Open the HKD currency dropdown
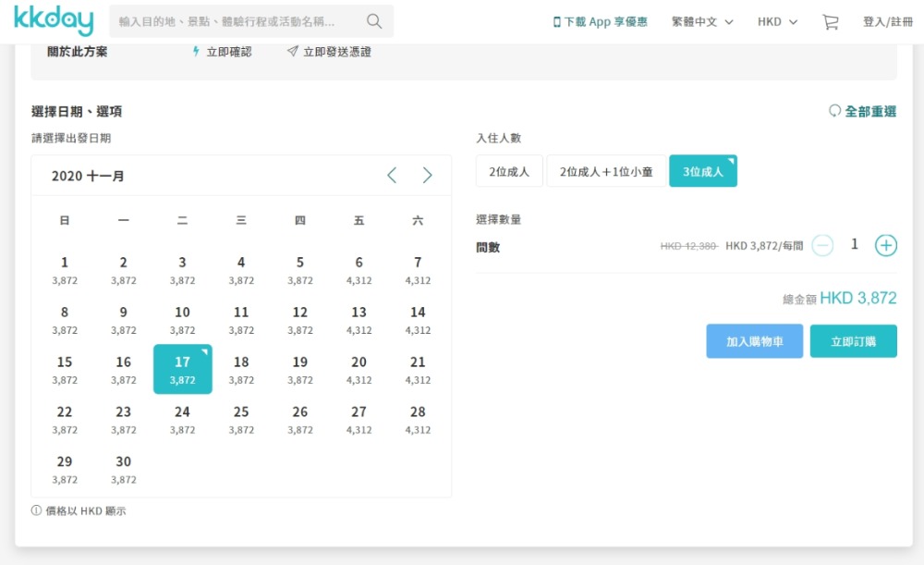924x565 pixels. [x=777, y=21]
